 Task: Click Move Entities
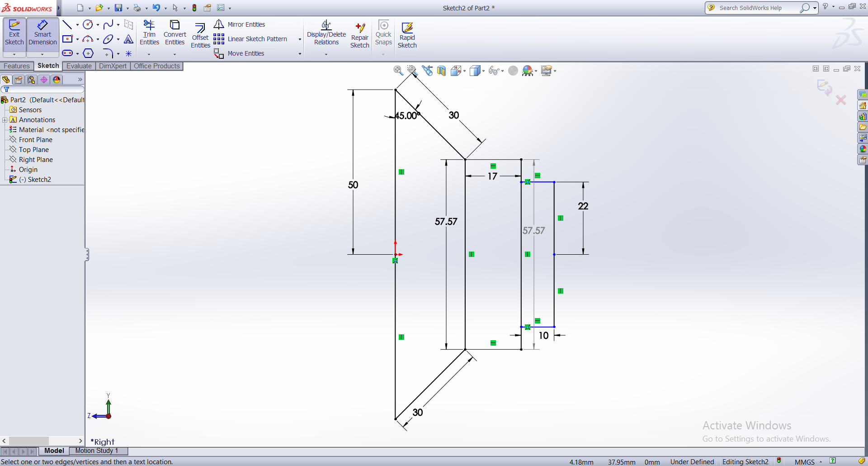[x=239, y=53]
